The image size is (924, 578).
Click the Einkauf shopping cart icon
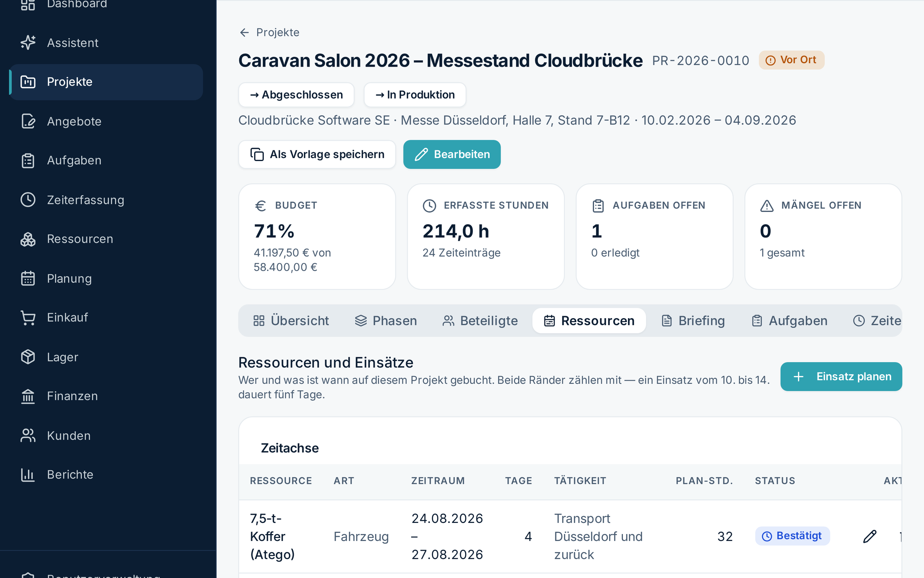pyautogui.click(x=28, y=318)
